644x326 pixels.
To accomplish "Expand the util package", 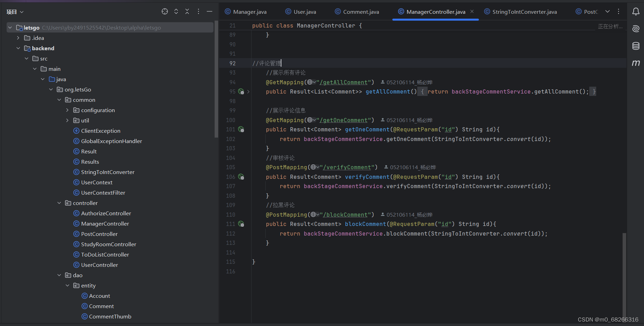I will (x=67, y=120).
